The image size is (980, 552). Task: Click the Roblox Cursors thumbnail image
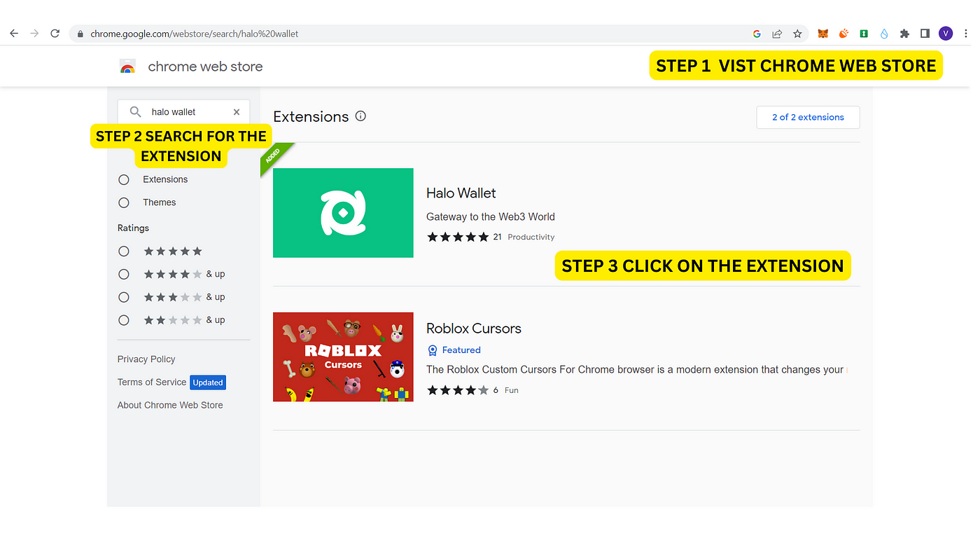pyautogui.click(x=343, y=357)
